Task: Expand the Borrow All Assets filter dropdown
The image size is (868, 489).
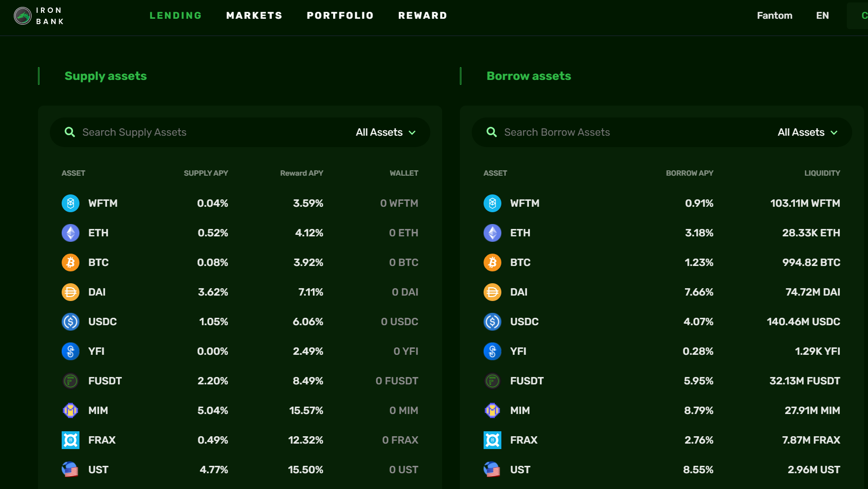Action: (x=807, y=132)
